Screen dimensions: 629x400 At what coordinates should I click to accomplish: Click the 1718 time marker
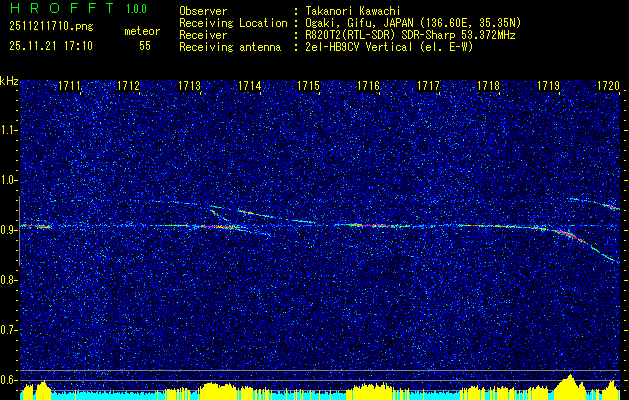[x=488, y=86]
